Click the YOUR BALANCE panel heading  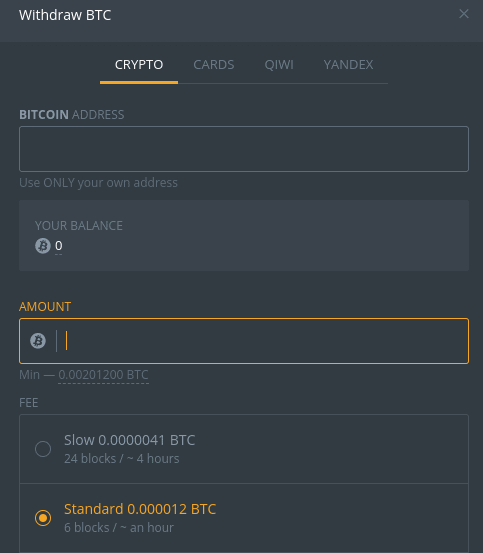pos(79,226)
